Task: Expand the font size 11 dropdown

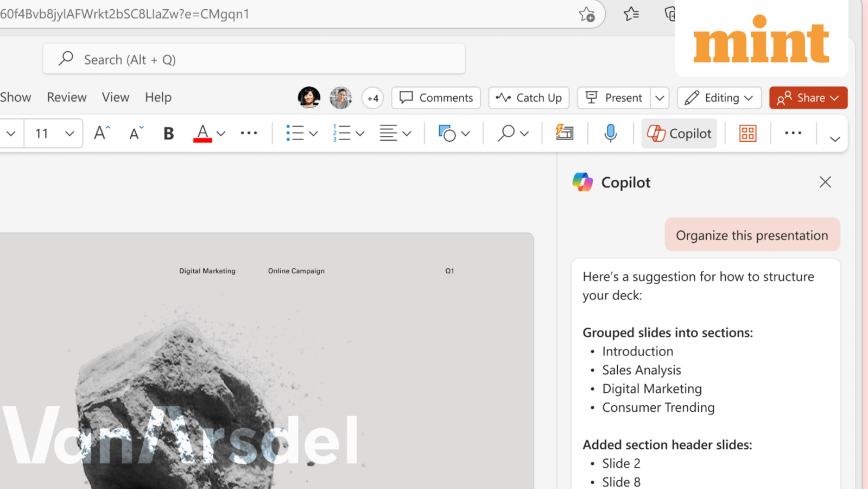Action: pos(69,134)
